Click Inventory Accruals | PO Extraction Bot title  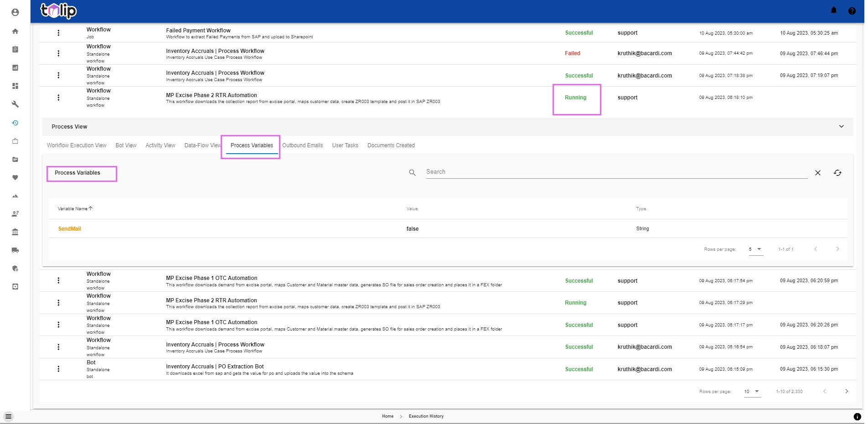(215, 367)
